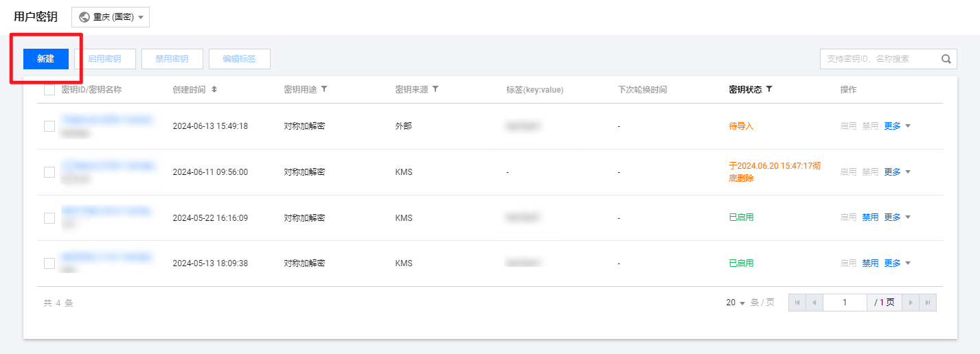Check the row created 2024-06-13 15:49:18
This screenshot has height=354, width=980.
pos(49,126)
